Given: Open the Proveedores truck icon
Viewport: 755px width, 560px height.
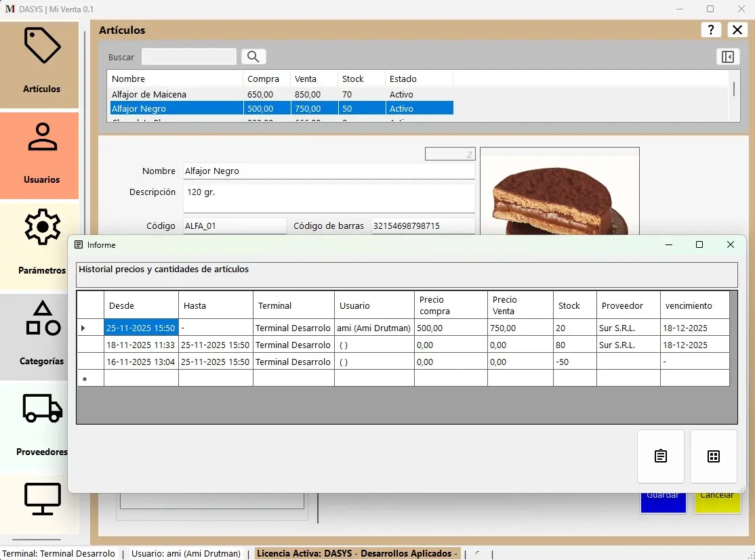Looking at the screenshot, I should click(42, 408).
